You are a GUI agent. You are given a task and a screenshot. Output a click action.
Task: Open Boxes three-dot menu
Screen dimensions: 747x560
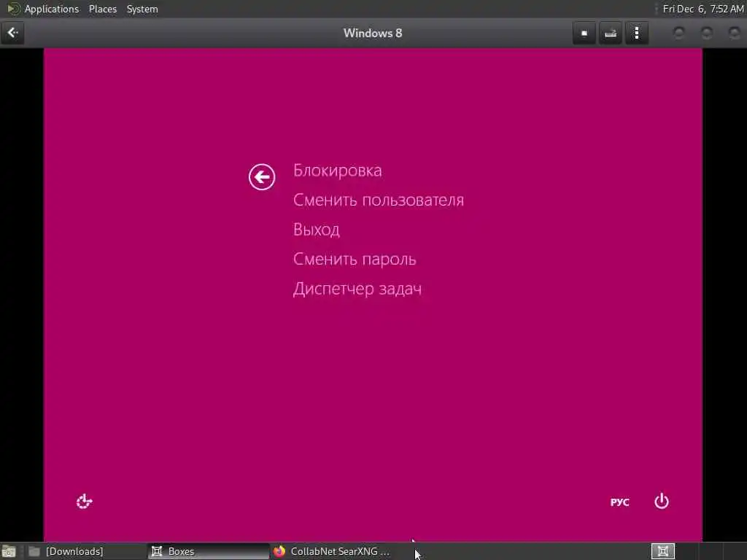click(636, 34)
